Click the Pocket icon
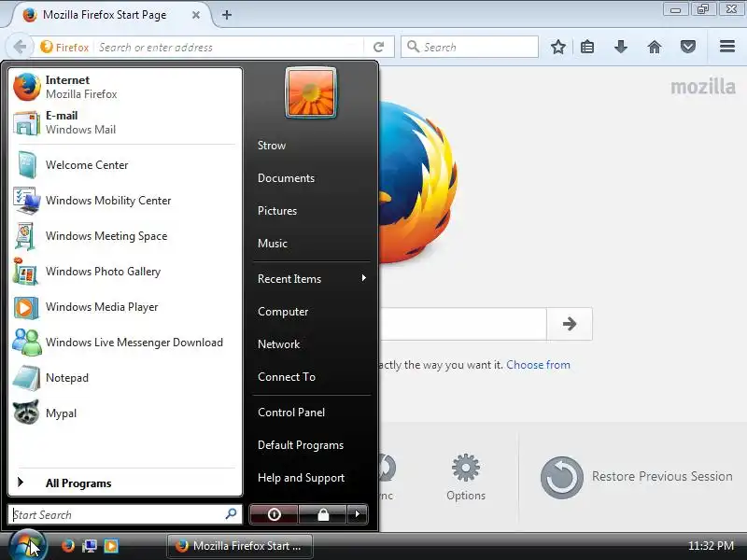747x560 pixels. click(x=688, y=47)
